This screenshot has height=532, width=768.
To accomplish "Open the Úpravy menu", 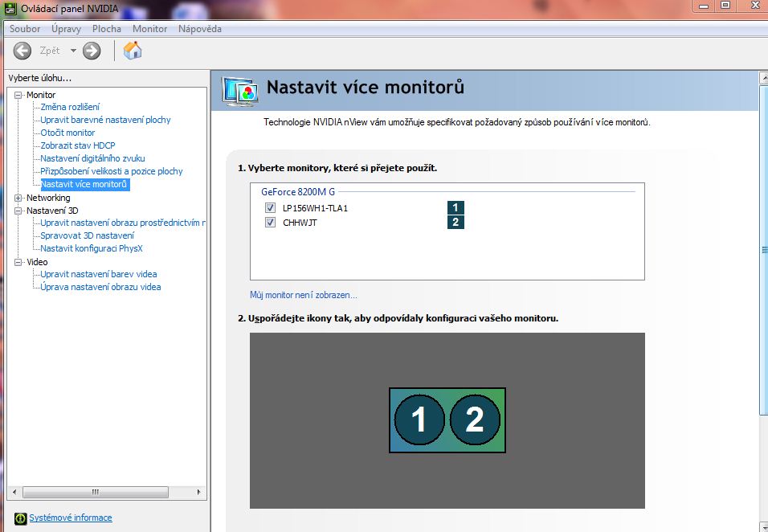I will [66, 29].
